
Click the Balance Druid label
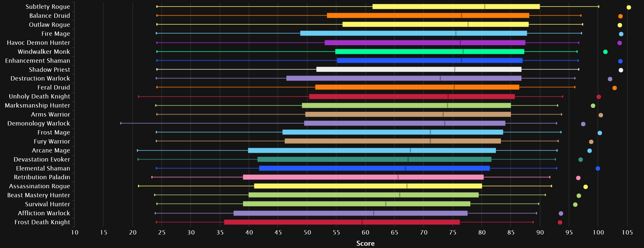50,16
